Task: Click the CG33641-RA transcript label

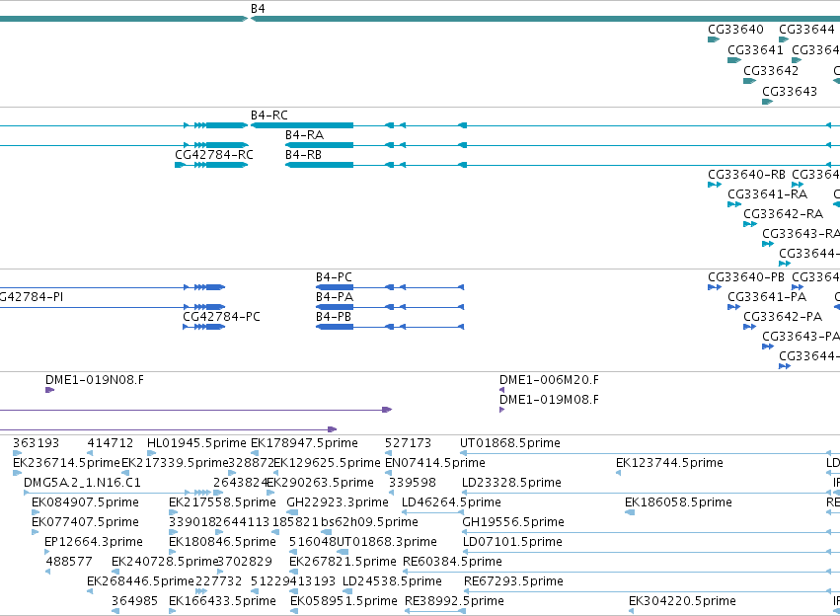Action: point(768,195)
